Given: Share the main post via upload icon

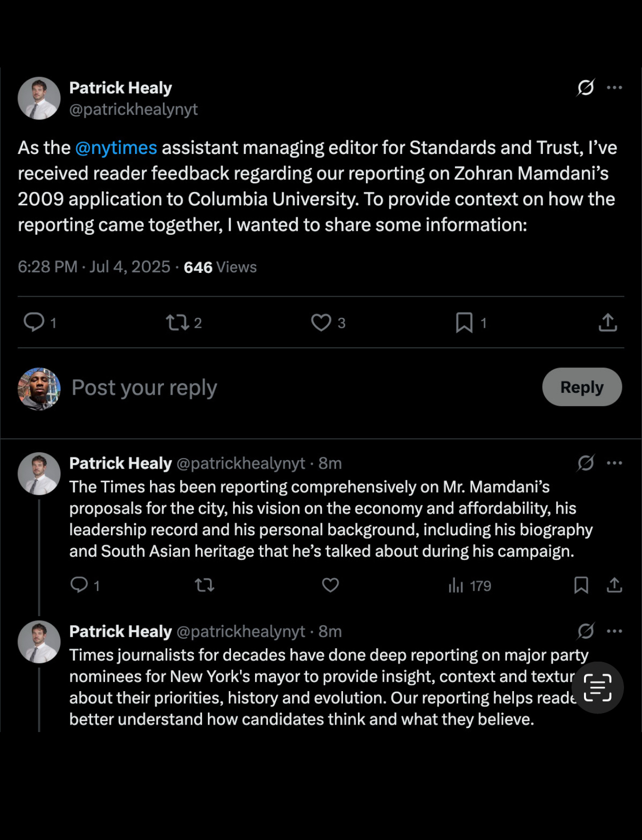Looking at the screenshot, I should 607,322.
